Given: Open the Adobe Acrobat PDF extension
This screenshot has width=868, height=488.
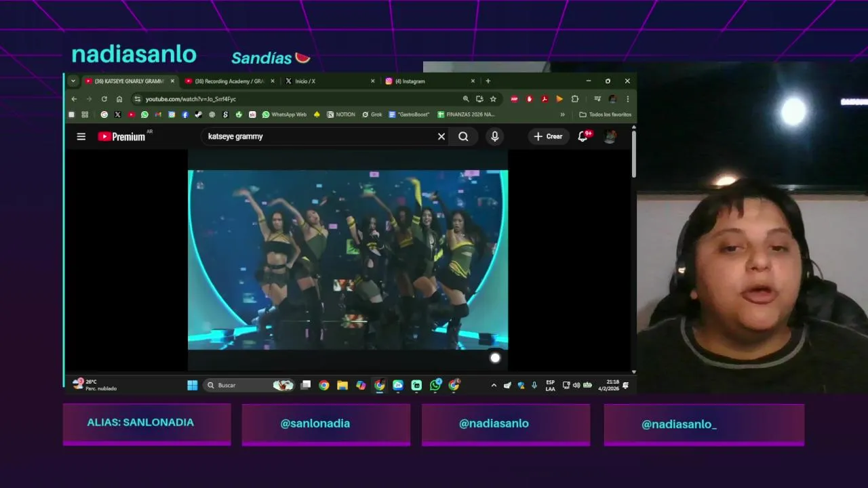Looking at the screenshot, I should (544, 99).
